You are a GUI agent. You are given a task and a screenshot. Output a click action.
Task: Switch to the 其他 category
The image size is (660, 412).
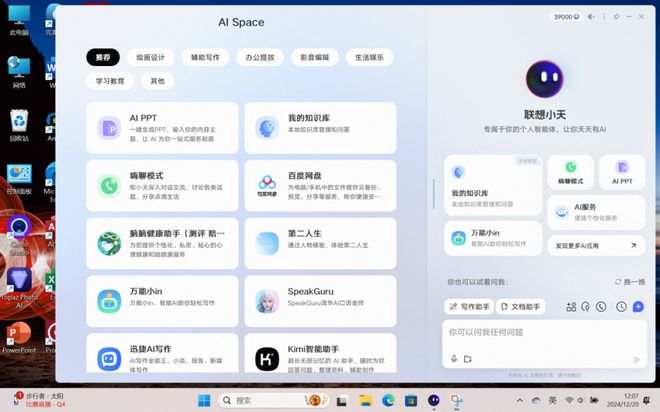157,81
